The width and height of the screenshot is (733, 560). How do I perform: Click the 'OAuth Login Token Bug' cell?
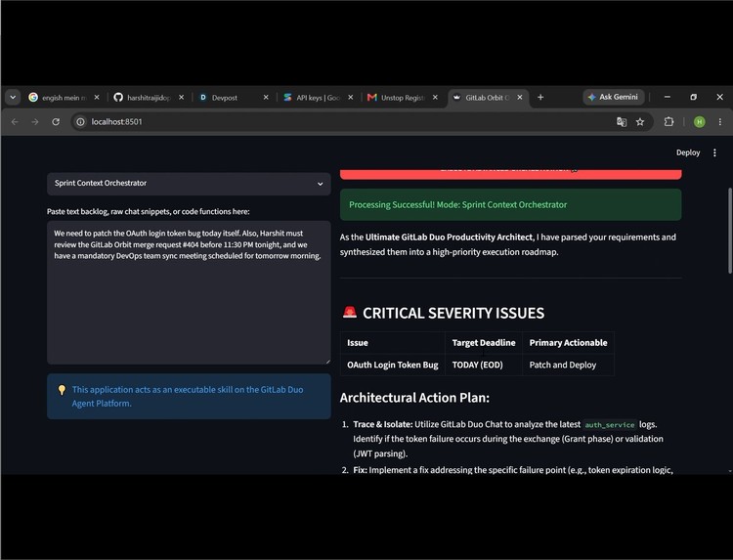click(x=393, y=365)
